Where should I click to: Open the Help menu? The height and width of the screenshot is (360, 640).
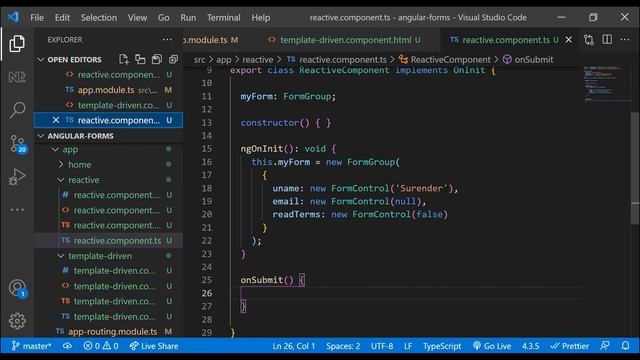[260, 18]
